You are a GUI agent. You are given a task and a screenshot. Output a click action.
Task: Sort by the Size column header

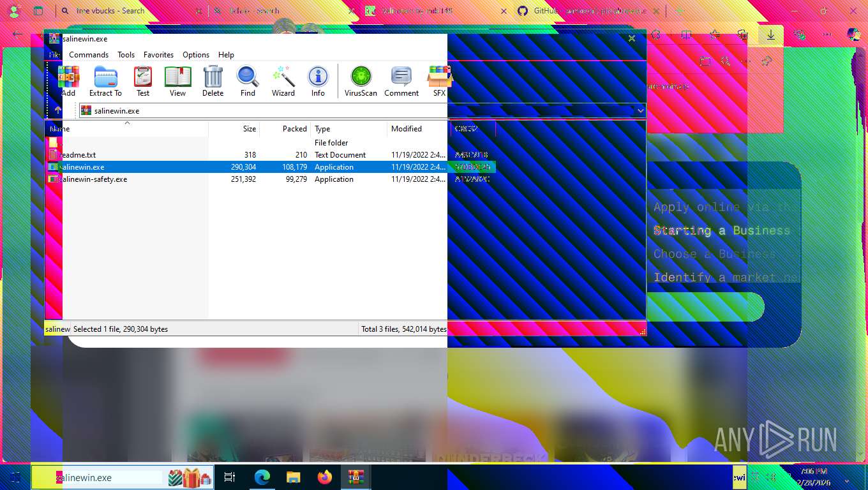(x=234, y=129)
